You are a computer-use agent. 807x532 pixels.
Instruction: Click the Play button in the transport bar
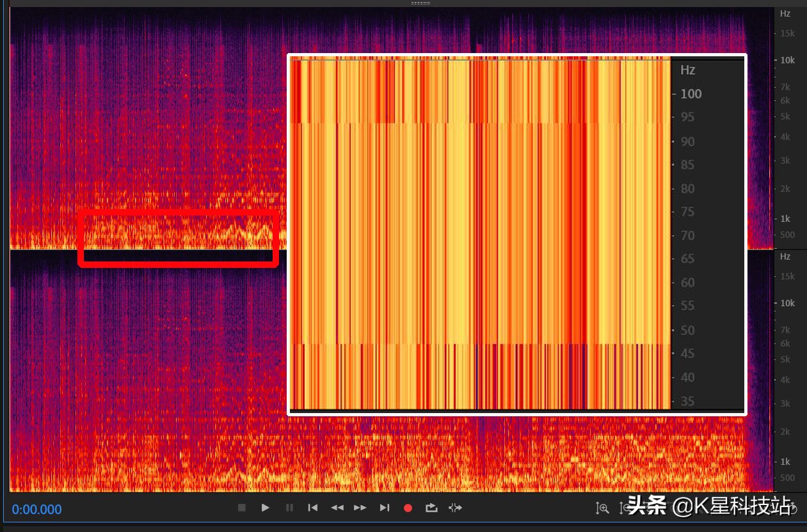pyautogui.click(x=265, y=508)
